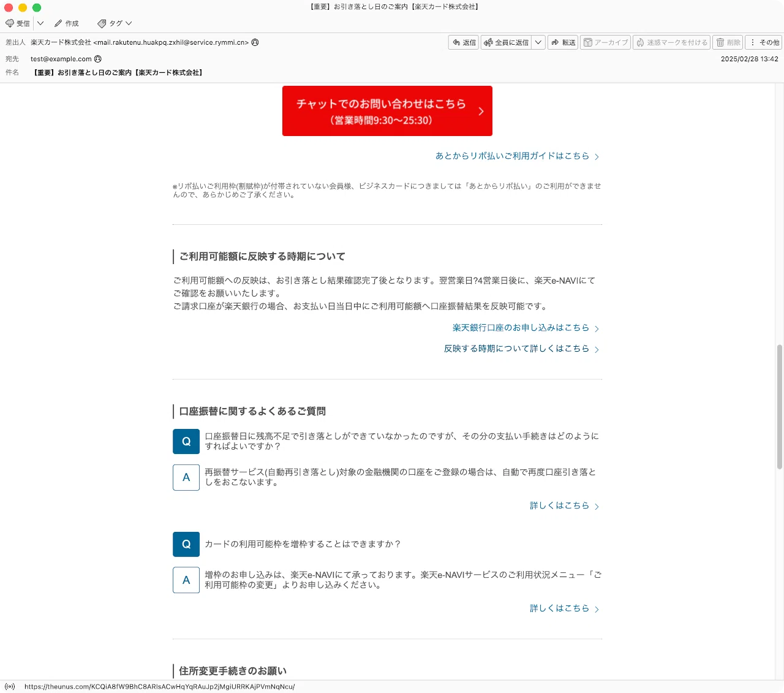This screenshot has width=784, height=693.
Task: Mark as junk with 迷惑マークを付ける
Action: (671, 42)
